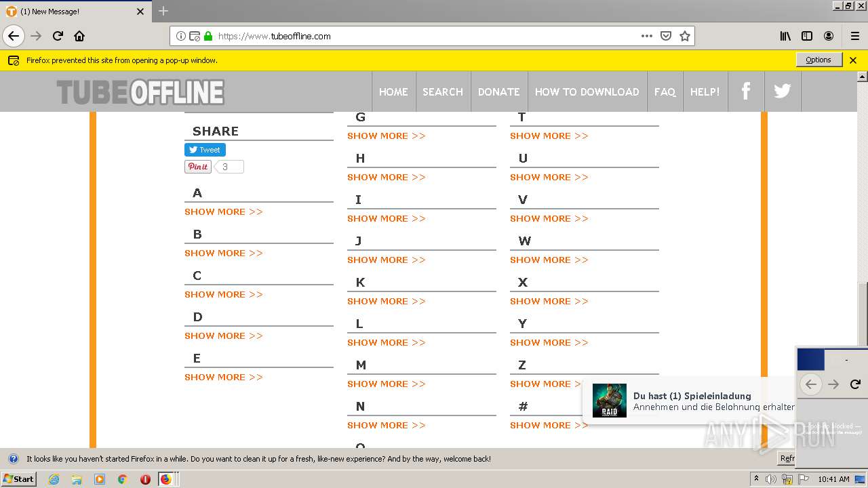
Task: Click the Pin it button
Action: (x=198, y=167)
